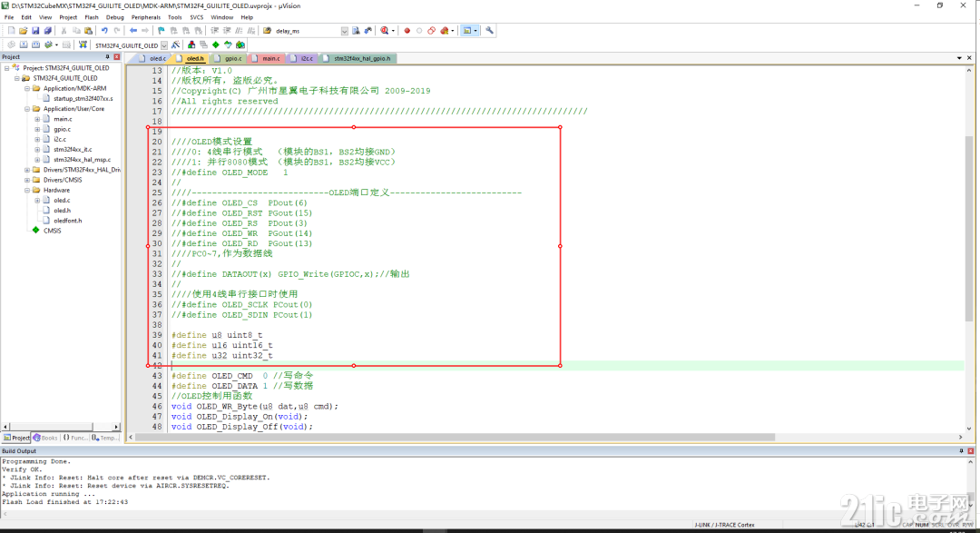The height and width of the screenshot is (533, 980).
Task: Click the Paste toolbar icon
Action: tap(88, 31)
